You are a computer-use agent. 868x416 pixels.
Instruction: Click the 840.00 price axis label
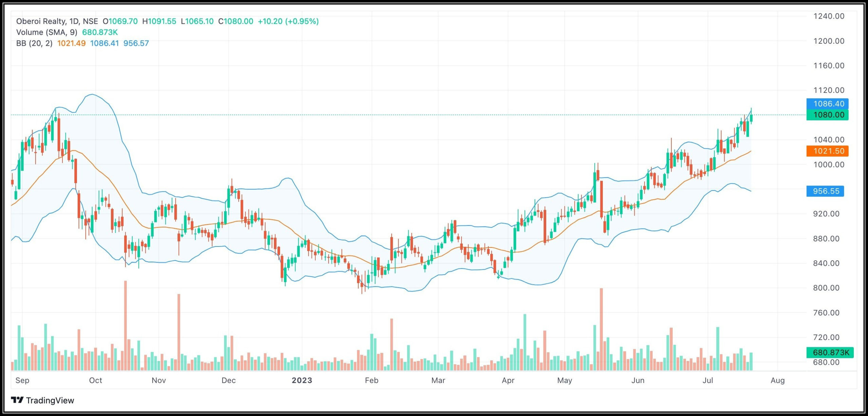pos(826,263)
